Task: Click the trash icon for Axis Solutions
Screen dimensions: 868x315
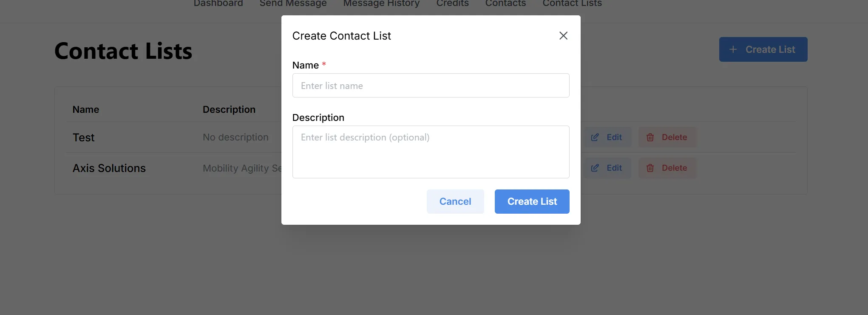Action: click(x=650, y=168)
